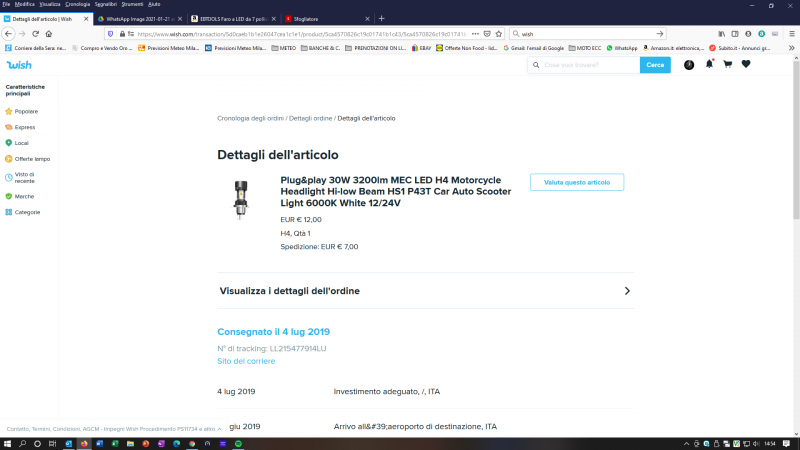Bookmark this page with the star icon
The width and height of the screenshot is (800, 450).
(x=498, y=34)
